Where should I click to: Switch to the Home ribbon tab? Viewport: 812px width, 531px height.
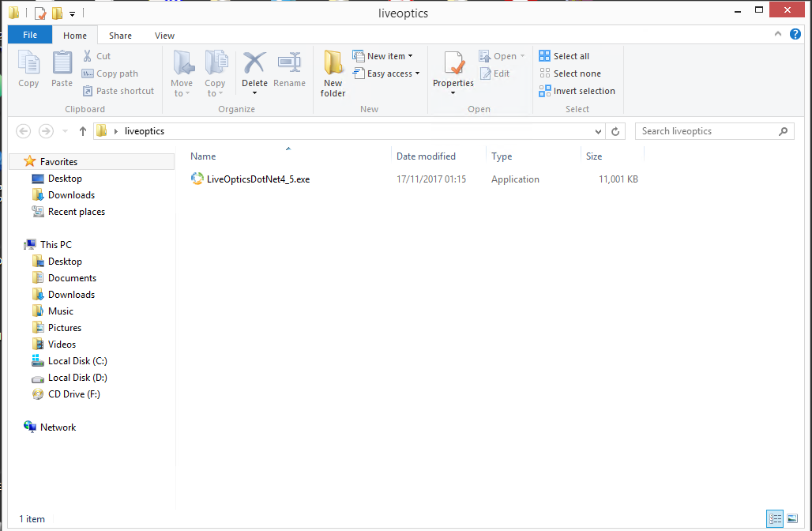click(75, 36)
